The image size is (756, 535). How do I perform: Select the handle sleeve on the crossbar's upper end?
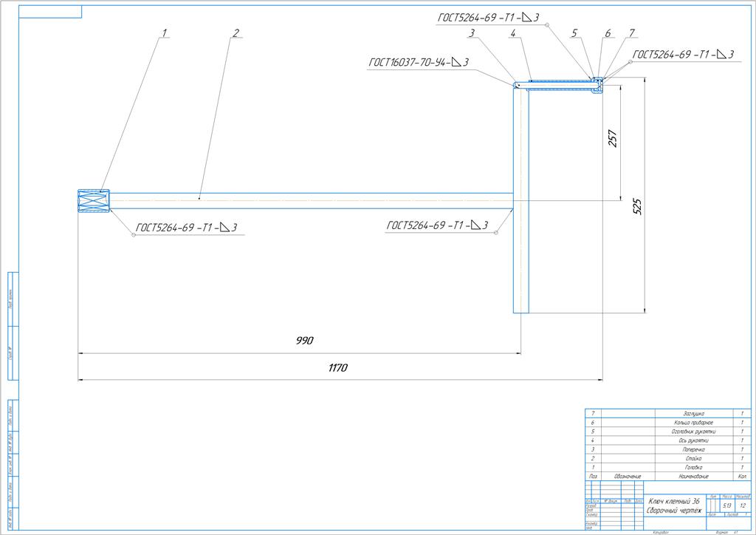click(561, 85)
